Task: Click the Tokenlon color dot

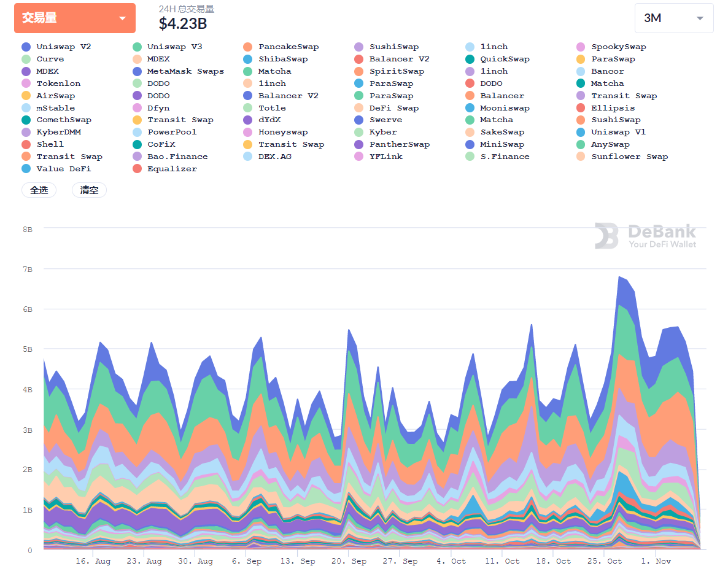Action: pyautogui.click(x=26, y=83)
